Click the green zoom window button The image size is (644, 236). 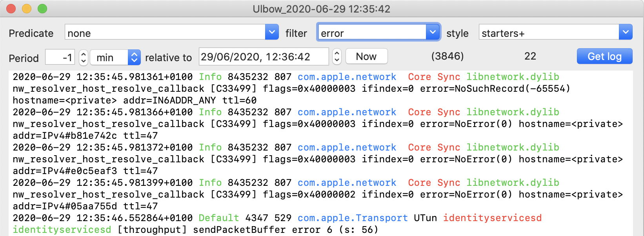(42, 9)
